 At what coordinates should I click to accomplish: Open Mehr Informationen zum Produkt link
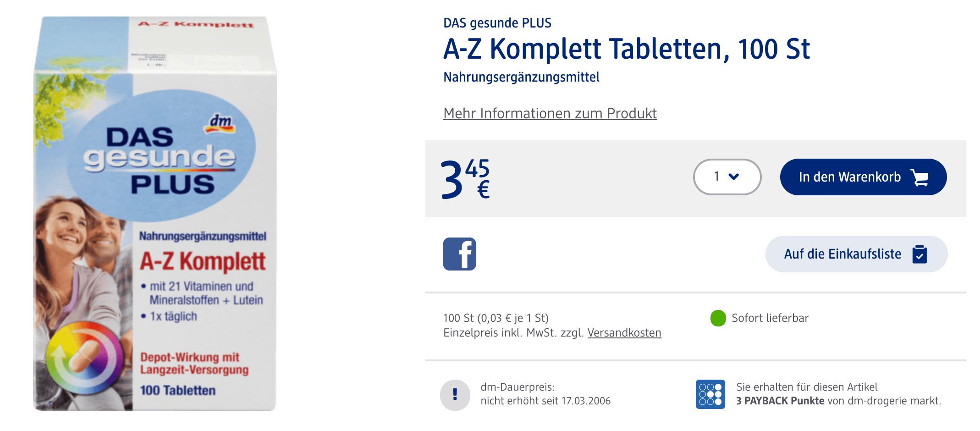point(550,113)
